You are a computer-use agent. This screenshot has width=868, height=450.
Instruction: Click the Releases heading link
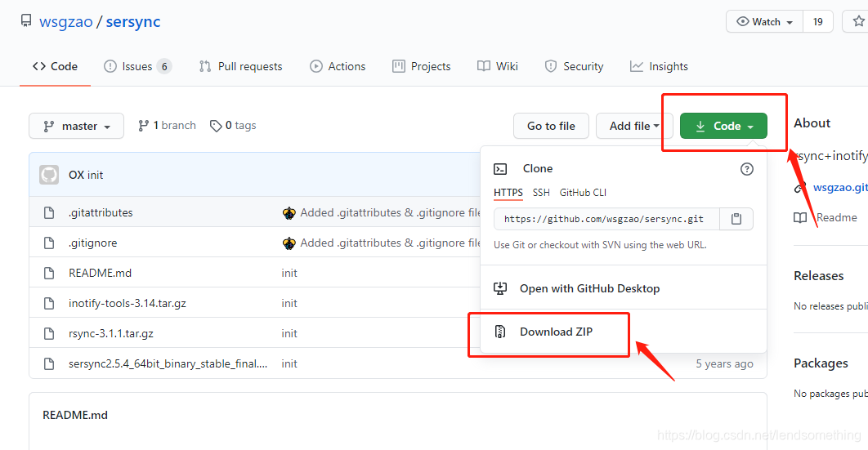(x=819, y=275)
